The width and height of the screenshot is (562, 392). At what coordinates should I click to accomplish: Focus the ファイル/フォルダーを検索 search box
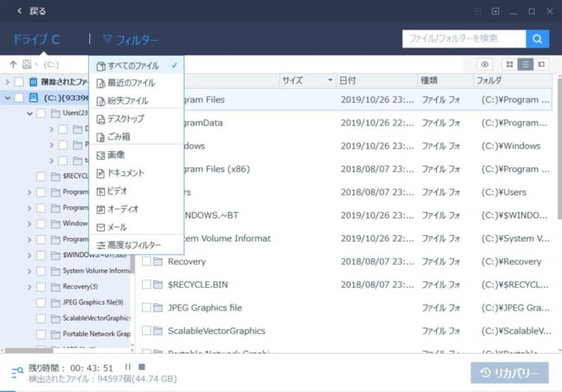pos(464,39)
